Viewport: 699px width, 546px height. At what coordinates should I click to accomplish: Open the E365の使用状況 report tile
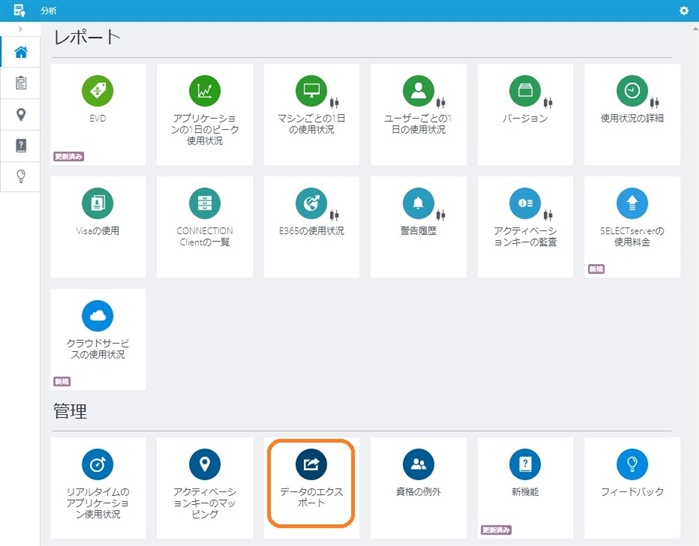pos(311,227)
